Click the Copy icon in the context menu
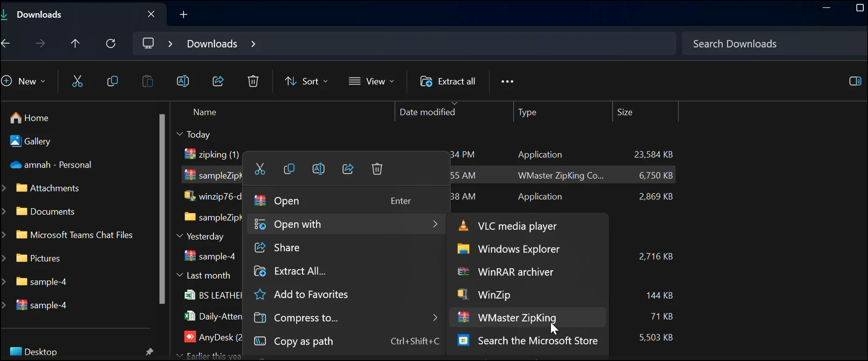The height and width of the screenshot is (361, 868). (289, 169)
